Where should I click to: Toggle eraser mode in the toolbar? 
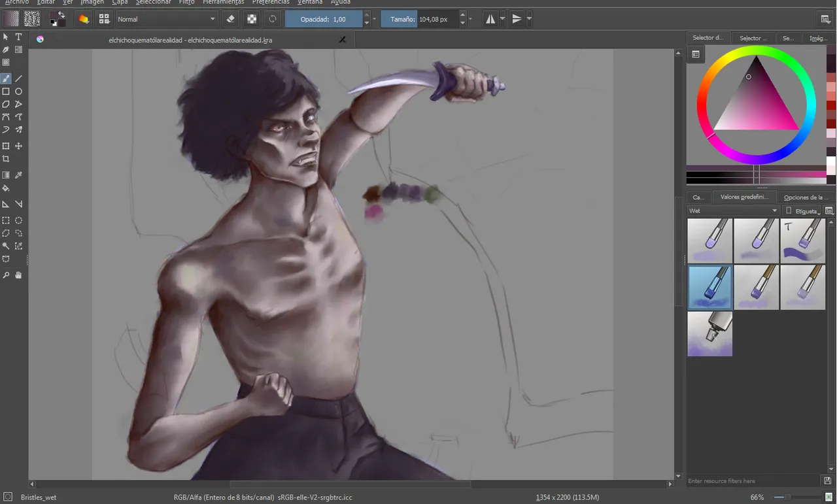point(230,19)
